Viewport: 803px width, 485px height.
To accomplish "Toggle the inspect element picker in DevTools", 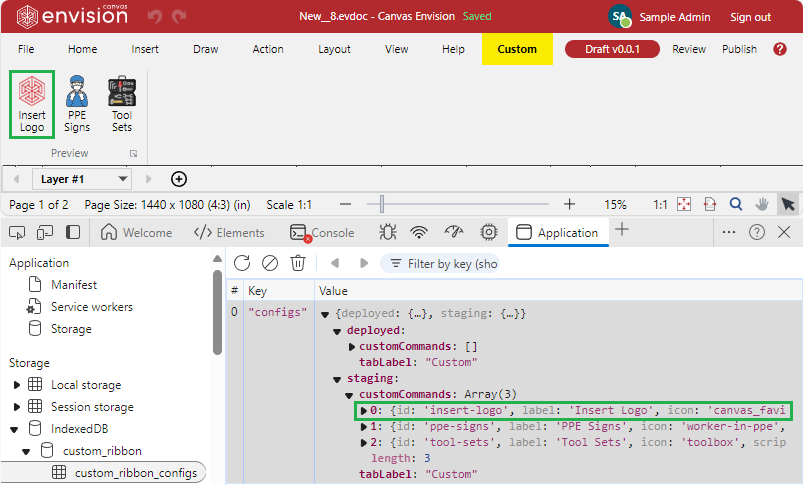I will tap(17, 232).
